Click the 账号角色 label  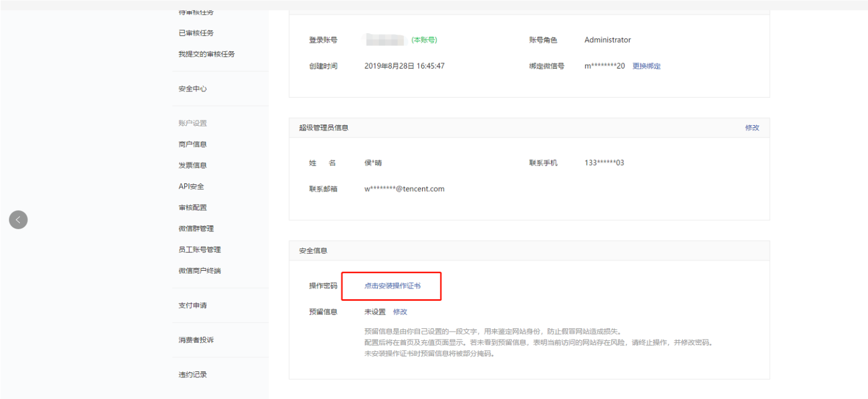543,40
